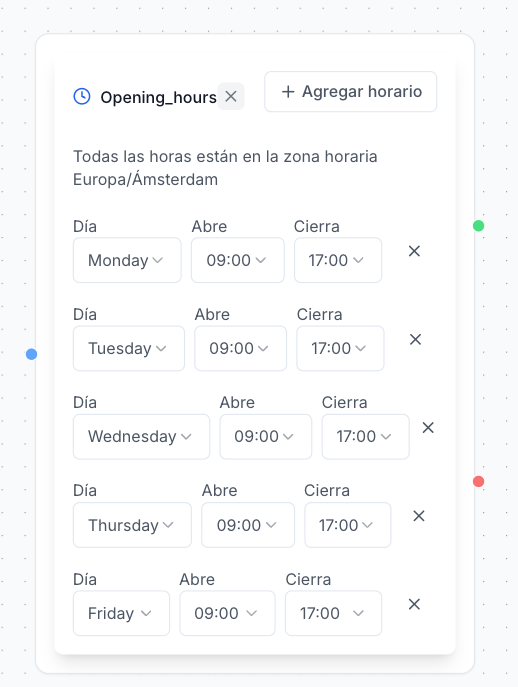
Task: Delete the Friday schedule row
Action: 414,604
